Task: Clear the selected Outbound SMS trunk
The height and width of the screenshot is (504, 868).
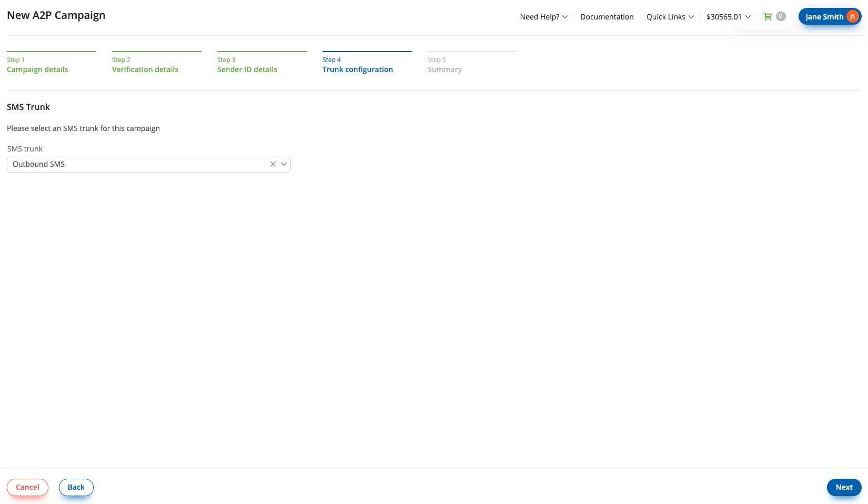Action: pyautogui.click(x=273, y=164)
